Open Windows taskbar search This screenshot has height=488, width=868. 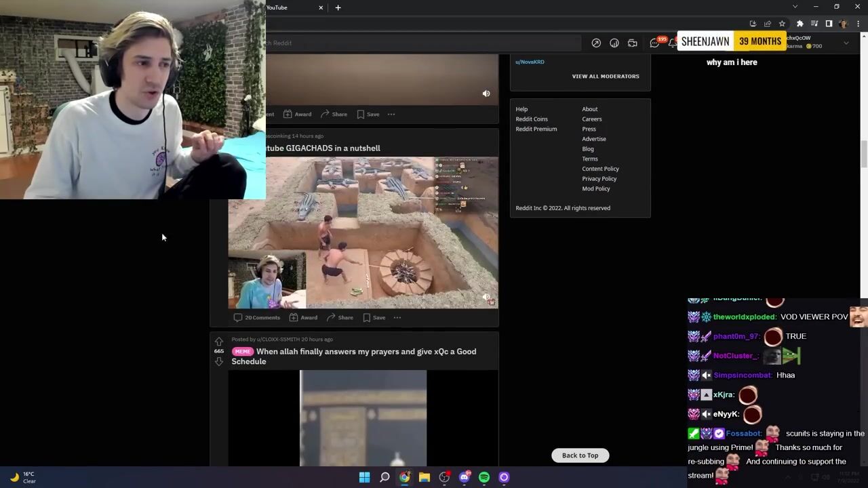click(384, 477)
